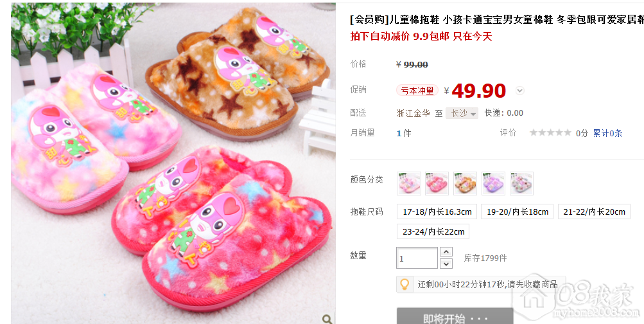Expand the promotion price dropdown arrow
Viewport: 644px width, 324px height.
pyautogui.click(x=520, y=91)
